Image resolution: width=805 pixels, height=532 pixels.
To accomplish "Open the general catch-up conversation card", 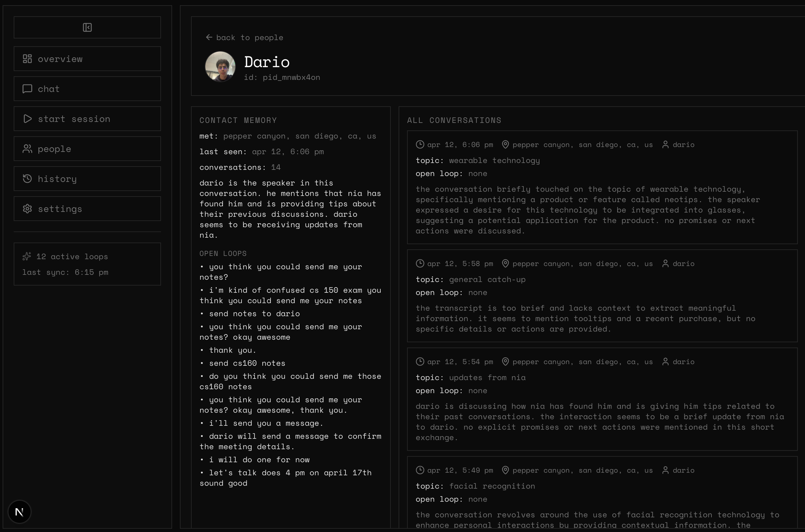I will coord(602,296).
